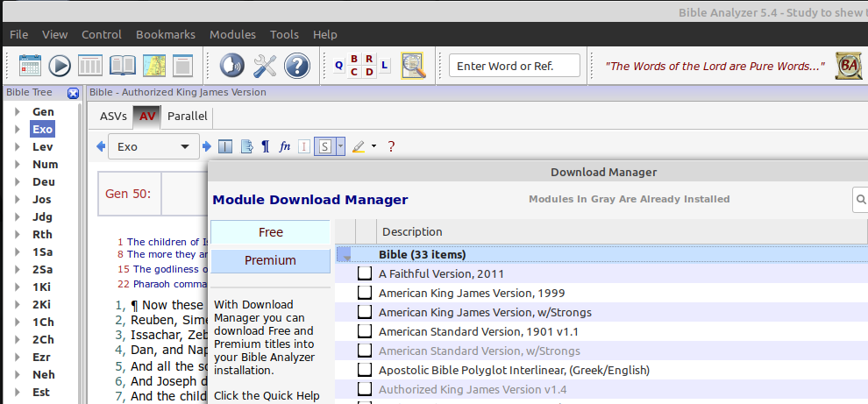Open the Bookmarks menu
The image size is (868, 404).
[x=166, y=34]
